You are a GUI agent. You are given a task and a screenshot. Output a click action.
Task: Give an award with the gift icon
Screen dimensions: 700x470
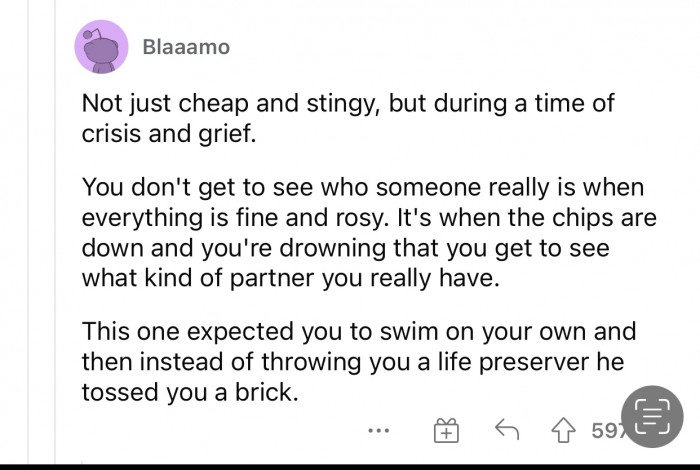(445, 431)
